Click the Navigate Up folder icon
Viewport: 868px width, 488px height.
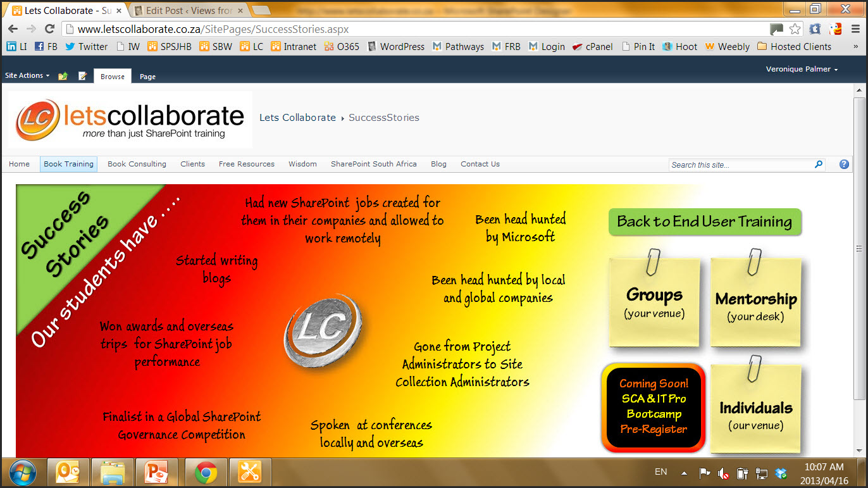click(x=63, y=76)
